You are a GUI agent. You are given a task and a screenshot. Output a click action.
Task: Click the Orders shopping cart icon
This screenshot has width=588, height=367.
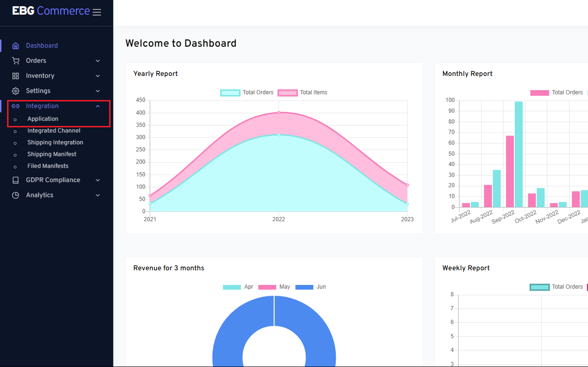[16, 61]
